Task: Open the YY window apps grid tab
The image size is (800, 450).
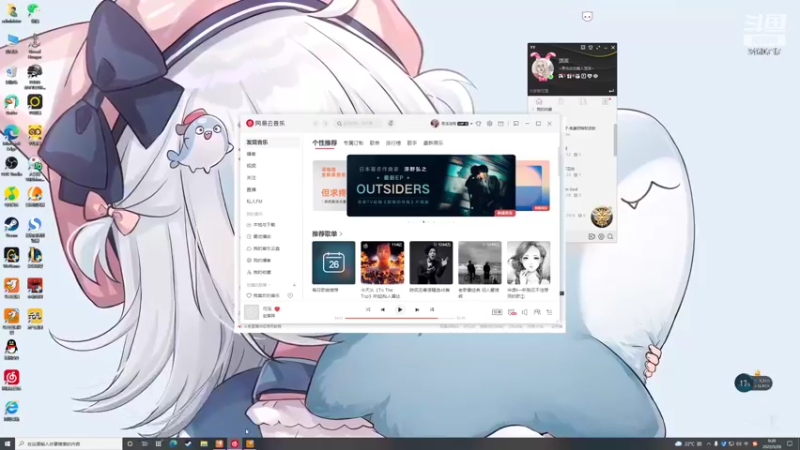Action: click(x=605, y=102)
